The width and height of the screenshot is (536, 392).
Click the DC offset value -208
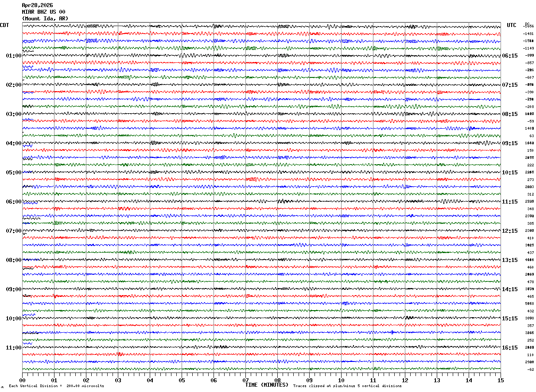529,107
